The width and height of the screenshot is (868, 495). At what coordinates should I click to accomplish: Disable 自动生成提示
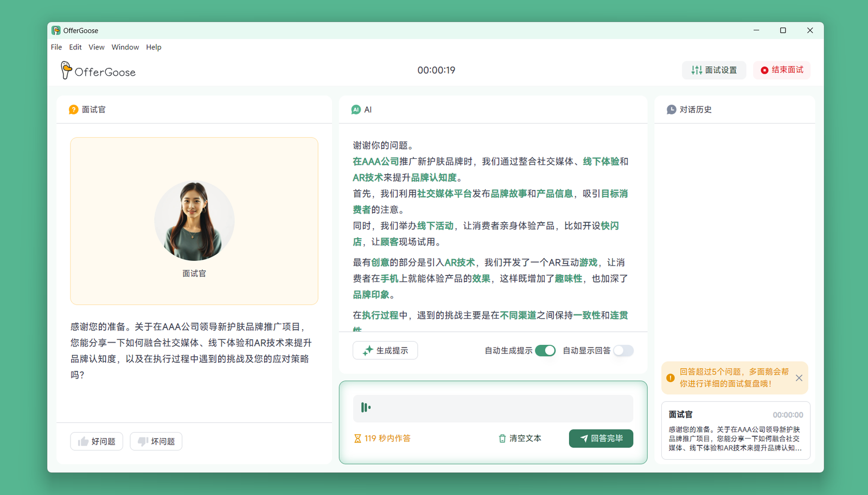click(x=545, y=350)
